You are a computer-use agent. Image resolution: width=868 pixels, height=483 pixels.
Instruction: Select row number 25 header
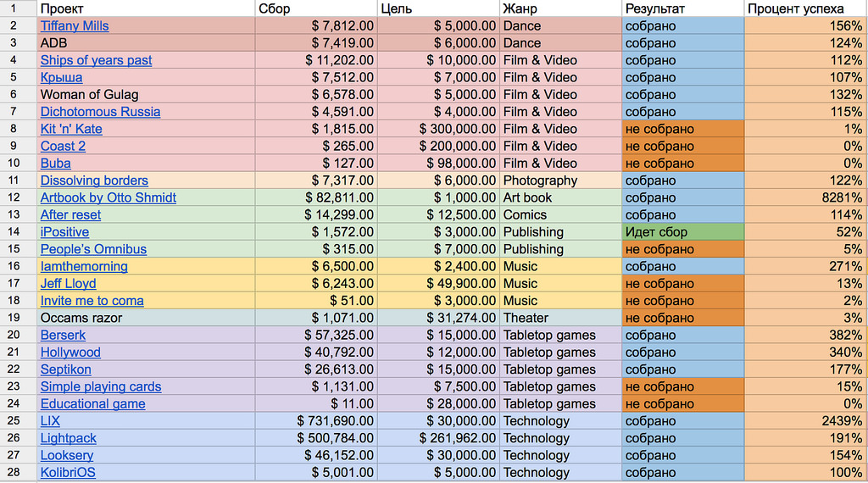pos(14,421)
